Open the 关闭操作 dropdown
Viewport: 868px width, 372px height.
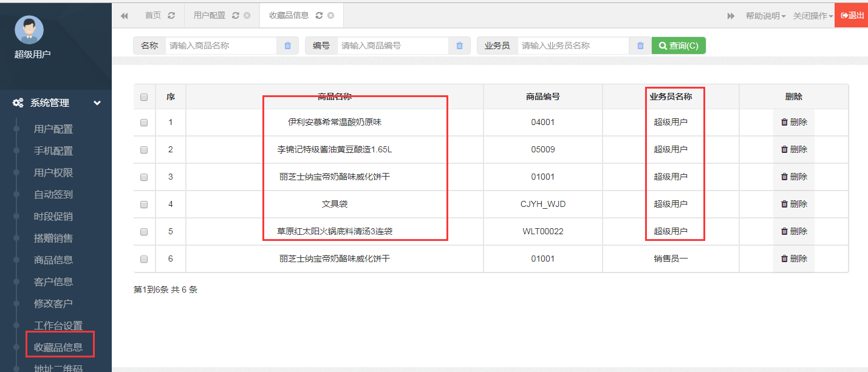point(813,16)
